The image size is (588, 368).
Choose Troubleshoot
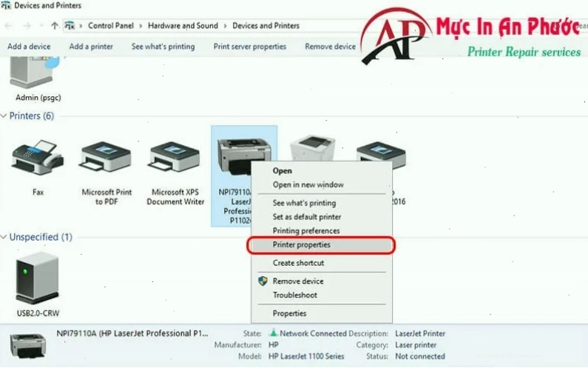[x=322, y=295]
